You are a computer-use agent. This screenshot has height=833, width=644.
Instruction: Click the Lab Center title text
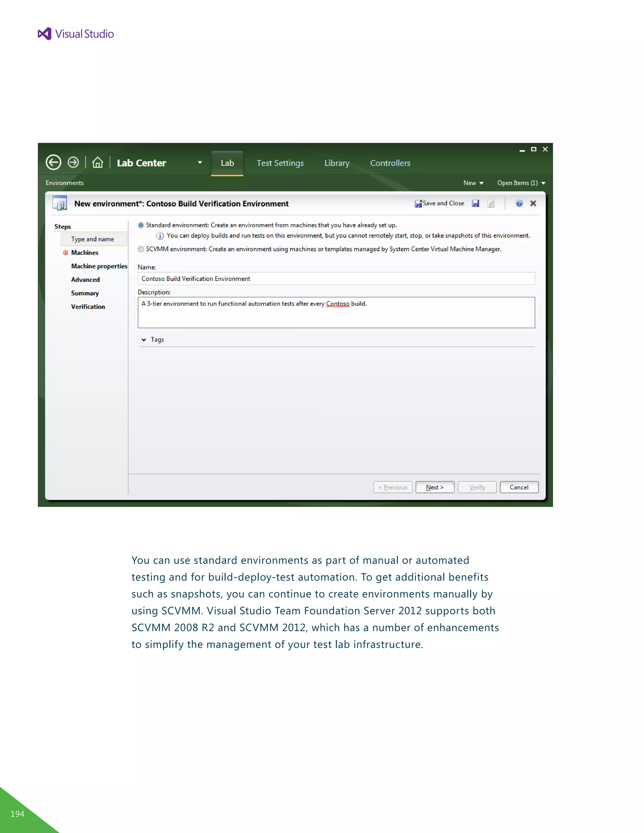142,163
